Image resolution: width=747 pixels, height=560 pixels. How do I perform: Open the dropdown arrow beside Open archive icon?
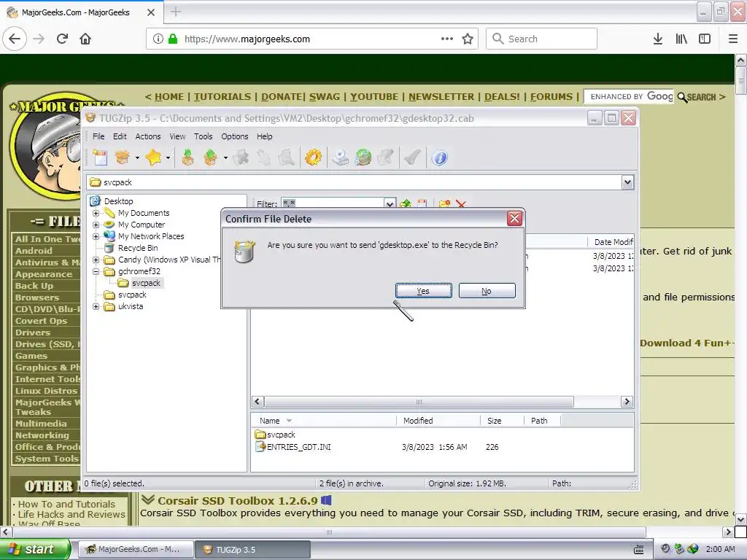(x=137, y=157)
